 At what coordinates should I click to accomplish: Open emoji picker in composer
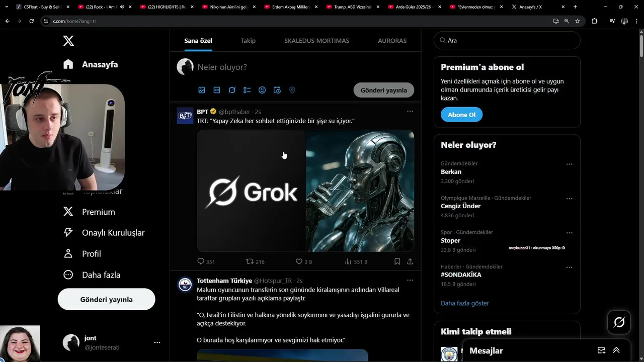[x=262, y=90]
